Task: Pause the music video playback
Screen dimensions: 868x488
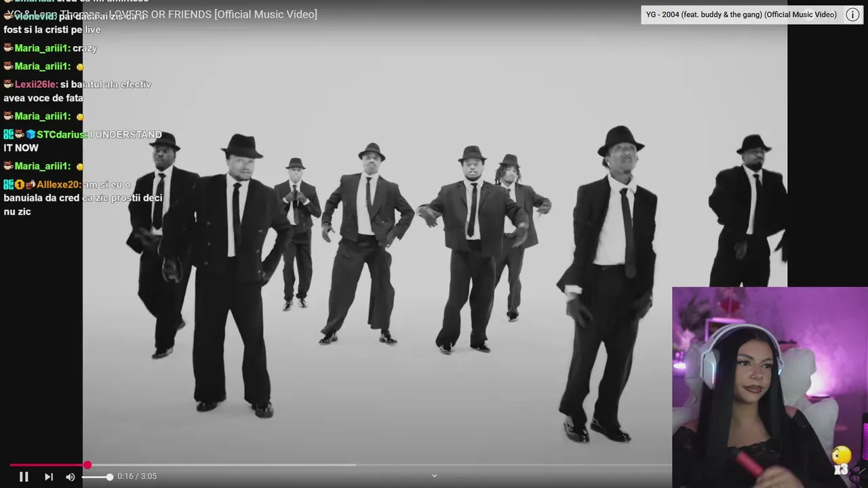Action: (x=24, y=476)
